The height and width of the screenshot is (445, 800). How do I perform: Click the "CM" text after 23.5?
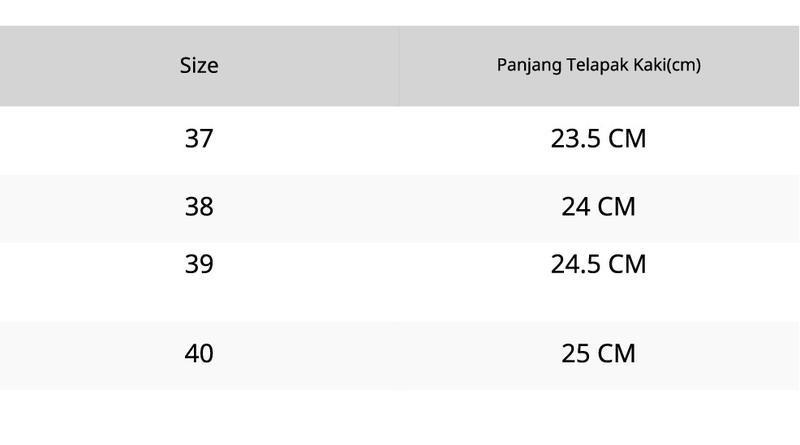pyautogui.click(x=627, y=139)
